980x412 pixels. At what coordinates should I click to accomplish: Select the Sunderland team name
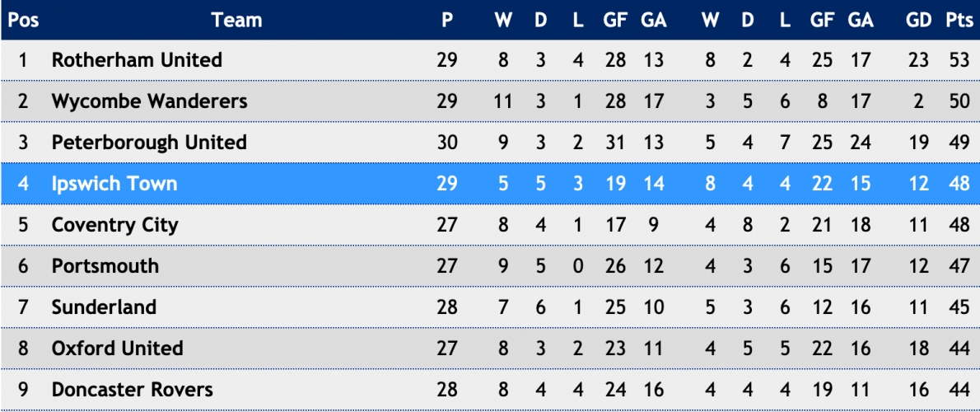tap(104, 307)
